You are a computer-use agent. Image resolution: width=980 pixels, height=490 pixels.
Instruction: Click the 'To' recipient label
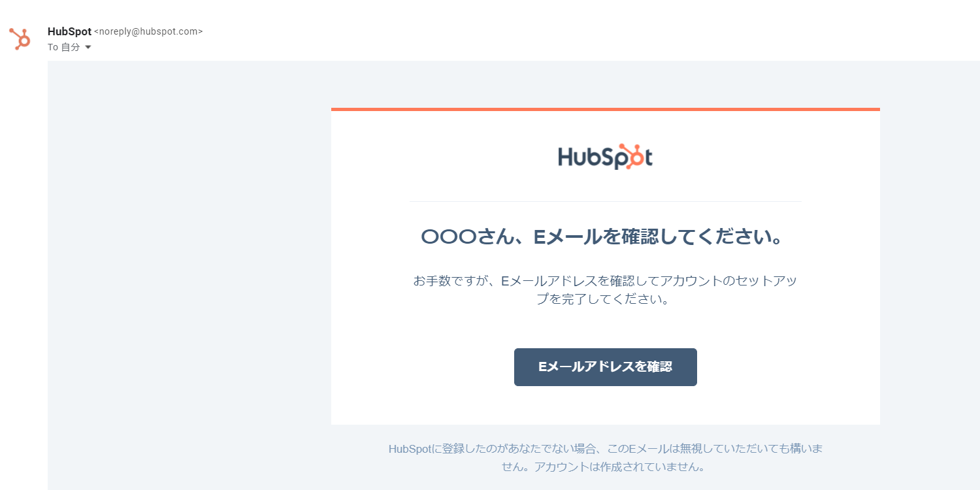pyautogui.click(x=53, y=47)
